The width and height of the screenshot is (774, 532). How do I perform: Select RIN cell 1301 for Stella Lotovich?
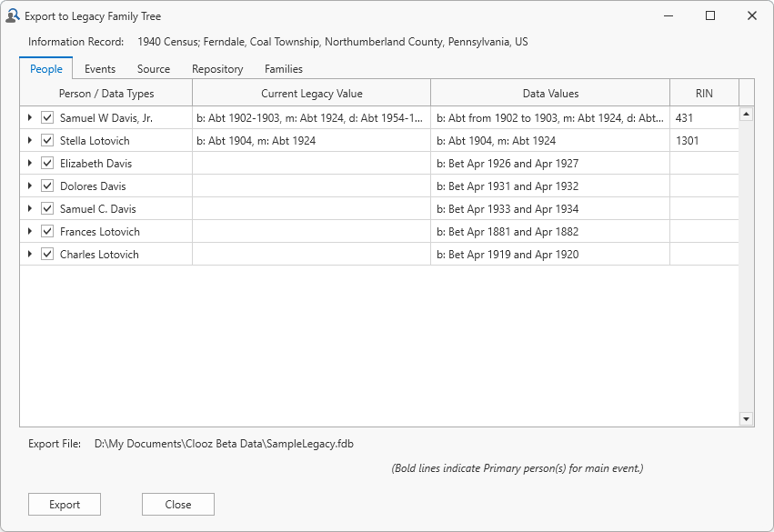[x=704, y=141]
